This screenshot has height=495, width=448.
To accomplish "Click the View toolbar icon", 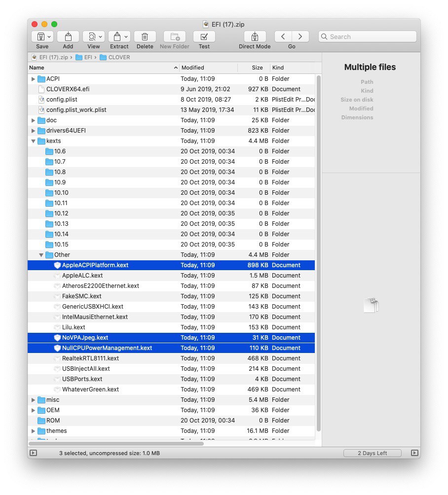I will click(x=92, y=36).
